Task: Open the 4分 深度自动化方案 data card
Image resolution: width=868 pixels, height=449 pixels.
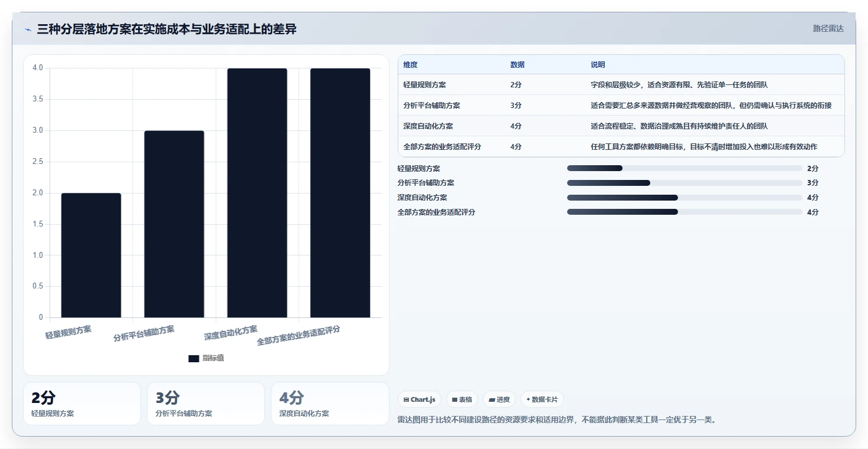Action: pos(330,404)
